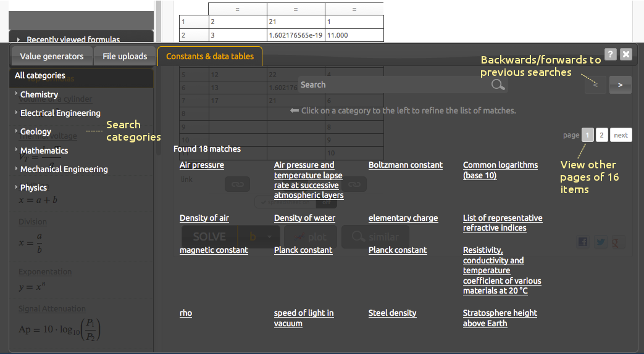Open the Density of water link
The width and height of the screenshot is (644, 354).
click(304, 218)
